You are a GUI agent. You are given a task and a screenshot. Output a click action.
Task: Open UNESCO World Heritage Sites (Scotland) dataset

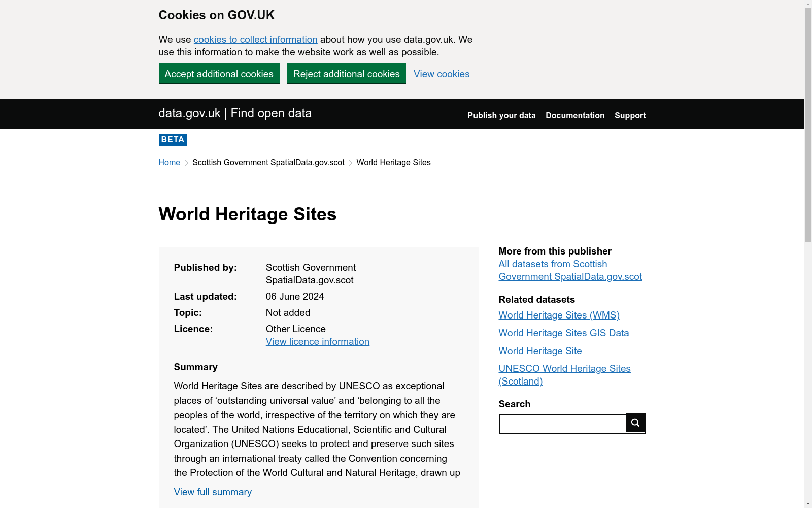[565, 375]
